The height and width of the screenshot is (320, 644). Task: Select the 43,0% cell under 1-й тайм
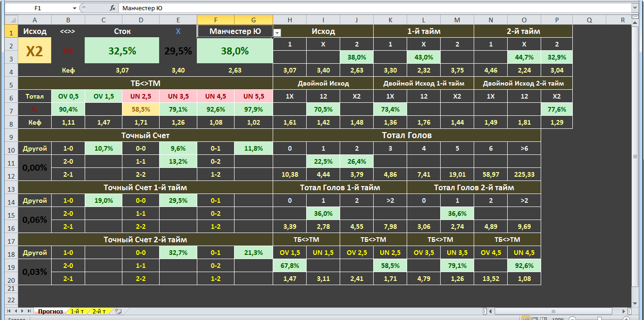423,57
